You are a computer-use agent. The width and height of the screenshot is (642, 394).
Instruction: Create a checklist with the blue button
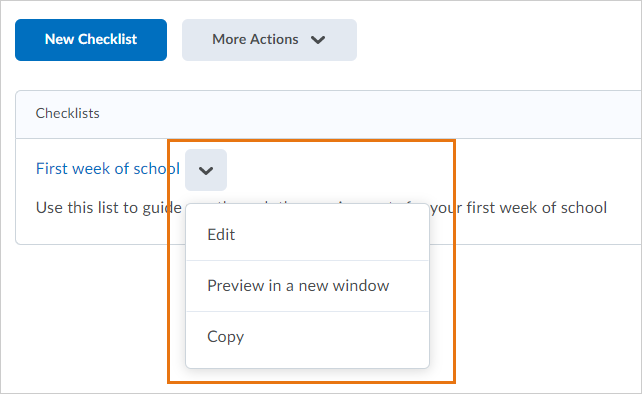tap(91, 40)
